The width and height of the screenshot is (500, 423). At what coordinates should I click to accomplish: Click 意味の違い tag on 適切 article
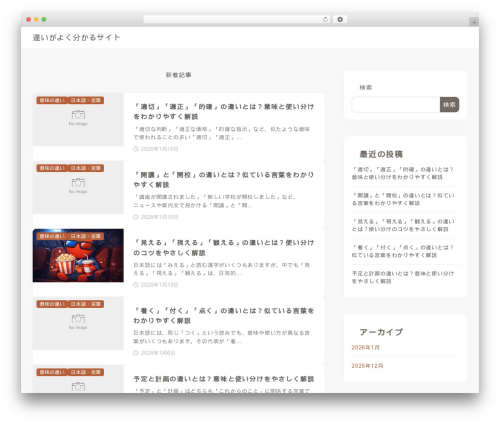tap(52, 100)
